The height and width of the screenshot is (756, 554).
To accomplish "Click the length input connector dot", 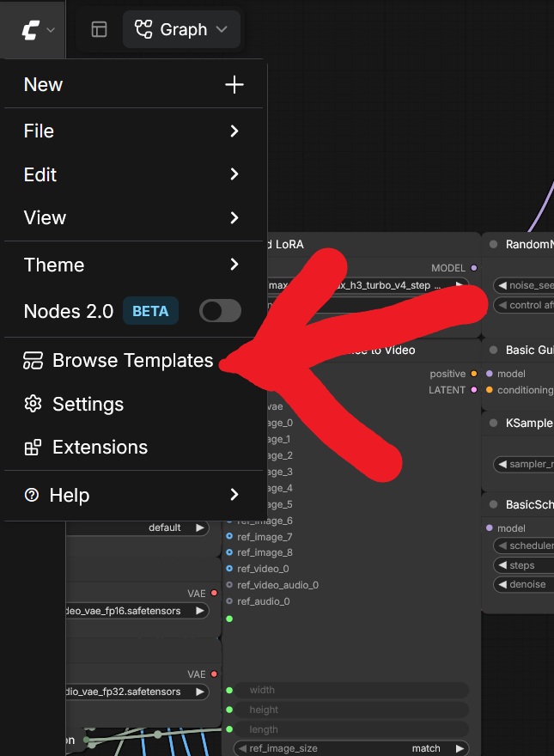I will (x=229, y=729).
